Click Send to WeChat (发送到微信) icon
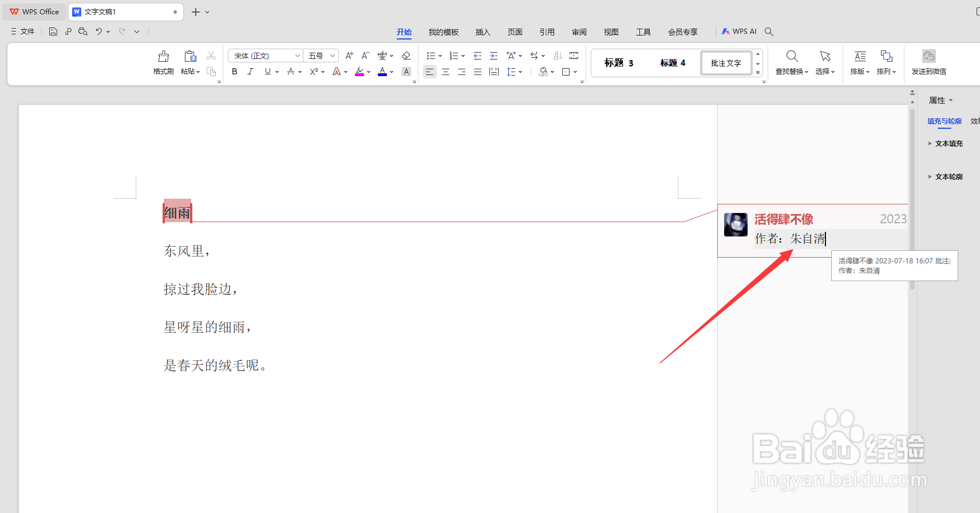The width and height of the screenshot is (980, 513). (x=929, y=56)
